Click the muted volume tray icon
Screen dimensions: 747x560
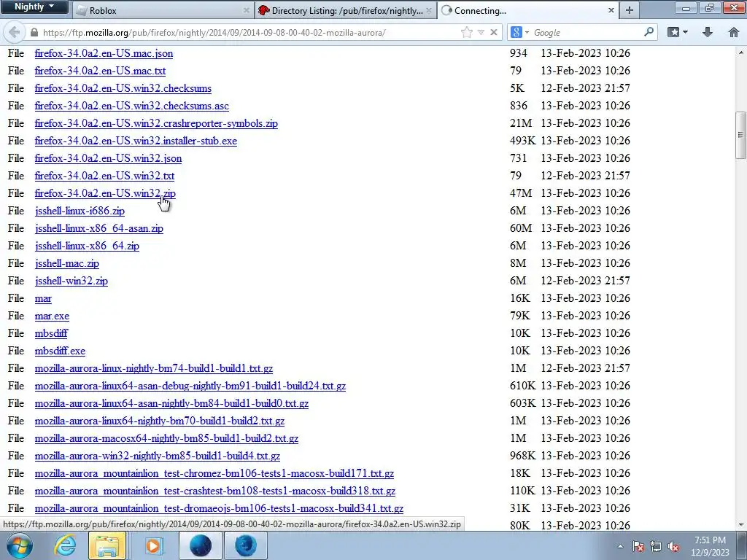673,547
